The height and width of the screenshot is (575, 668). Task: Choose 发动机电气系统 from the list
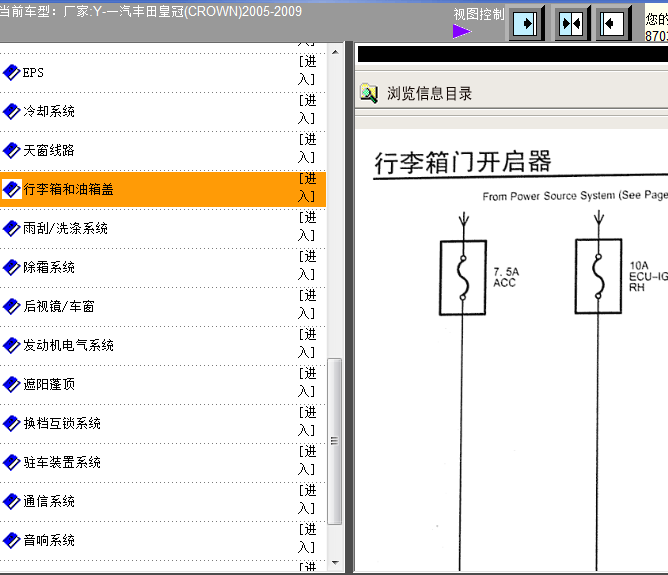pyautogui.click(x=68, y=345)
